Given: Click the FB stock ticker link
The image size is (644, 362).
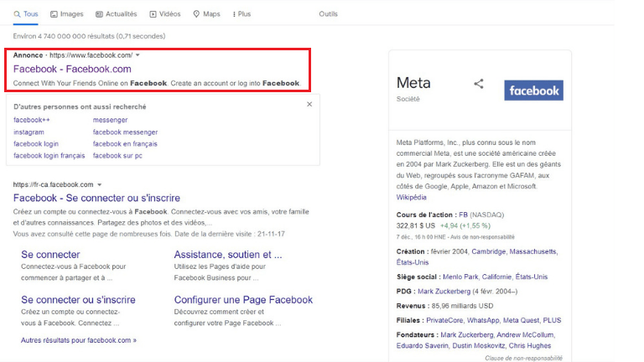Looking at the screenshot, I should [463, 215].
